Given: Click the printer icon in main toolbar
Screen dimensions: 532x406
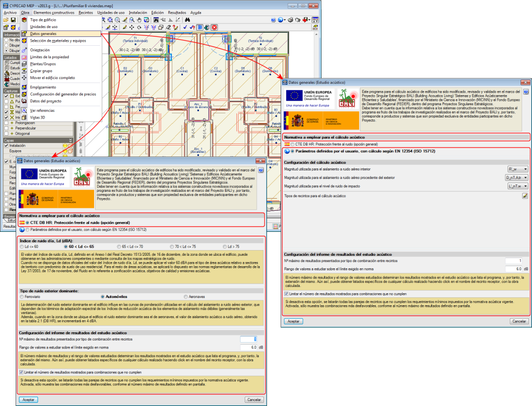Looking at the screenshot, I should [290, 20].
